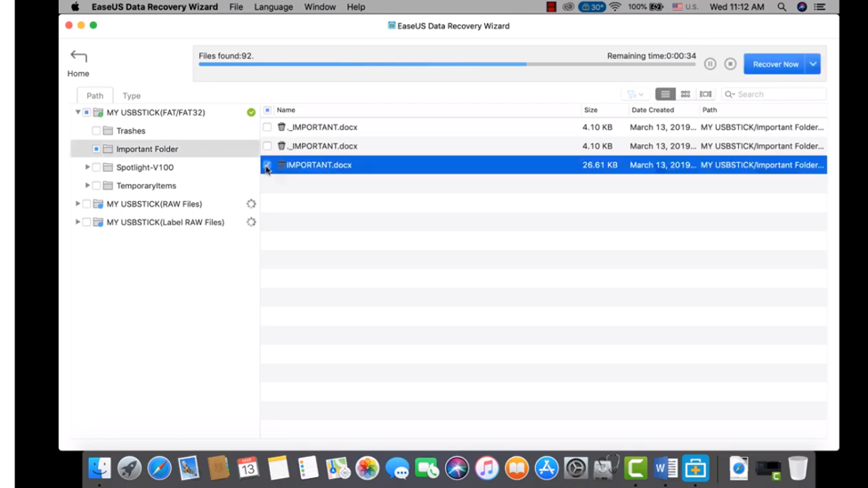This screenshot has height=488, width=868.
Task: Stop the scan with the stop button
Action: click(730, 64)
